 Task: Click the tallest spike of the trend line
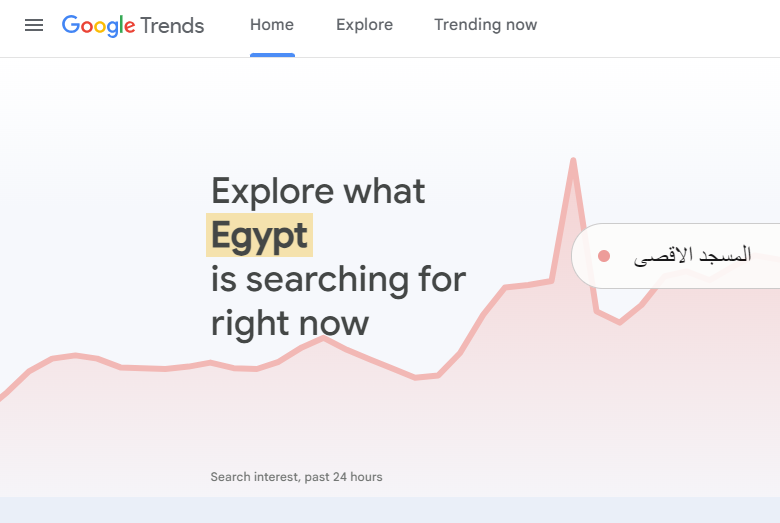(573, 160)
